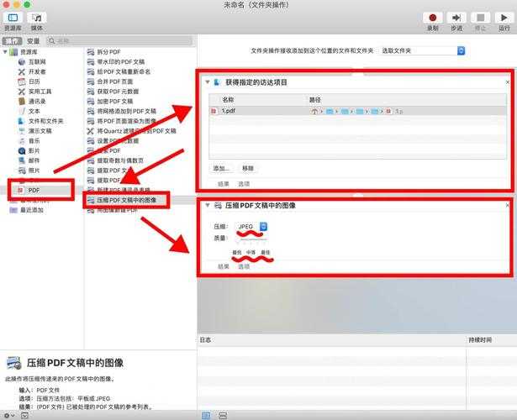Image resolution: width=517 pixels, height=420 pixels.
Task: Collapse the 获得指定的访达项目 action
Action: coord(208,82)
